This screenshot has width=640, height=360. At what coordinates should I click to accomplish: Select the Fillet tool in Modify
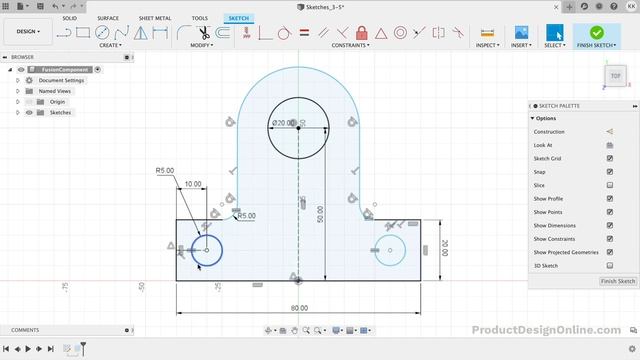click(184, 33)
